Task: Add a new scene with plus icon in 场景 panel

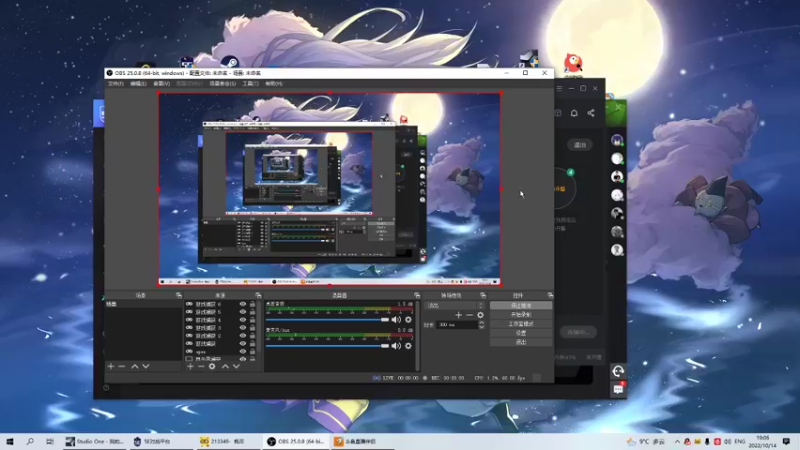Action: (x=111, y=366)
